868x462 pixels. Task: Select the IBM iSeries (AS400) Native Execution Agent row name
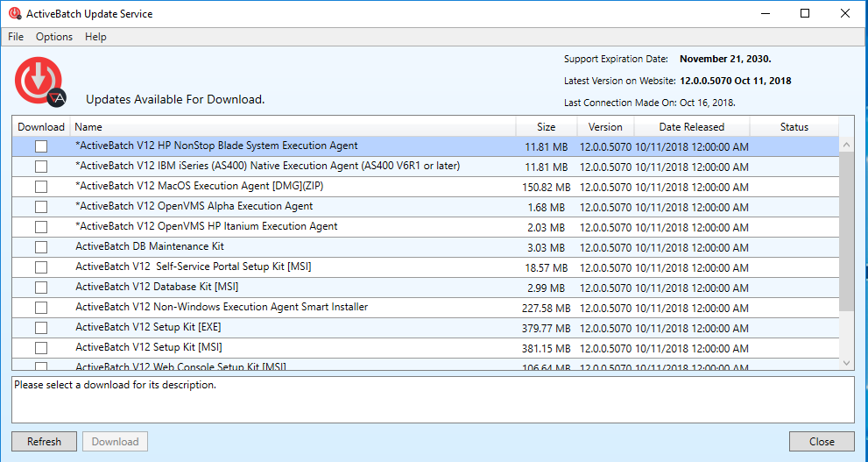(x=267, y=166)
